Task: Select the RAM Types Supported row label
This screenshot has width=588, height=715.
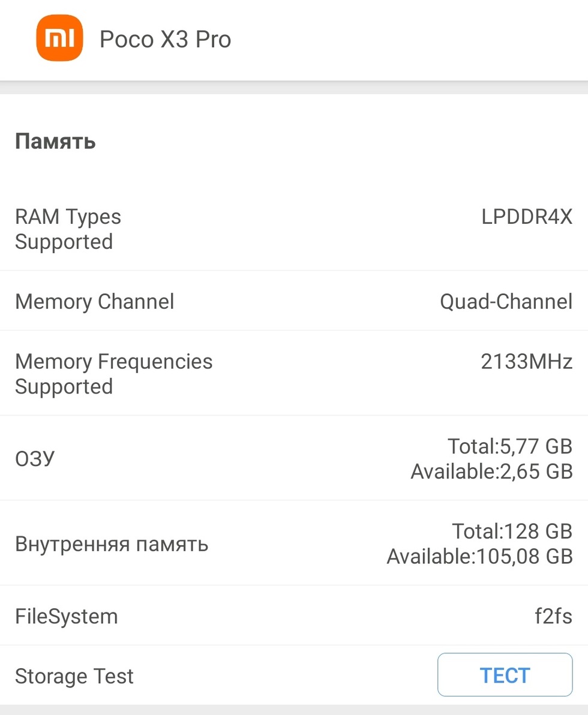Action: coord(68,229)
